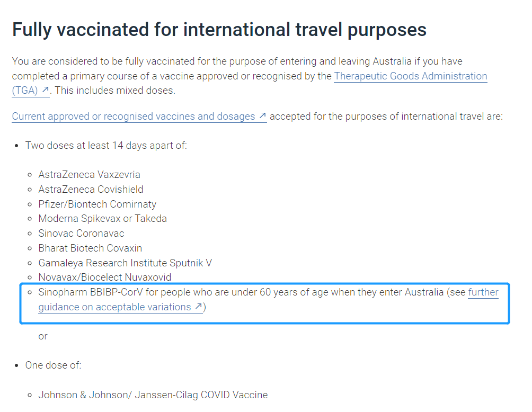This screenshot has width=532, height=412.
Task: Click external arrow icon after vaccines and dosages
Action: tap(262, 115)
